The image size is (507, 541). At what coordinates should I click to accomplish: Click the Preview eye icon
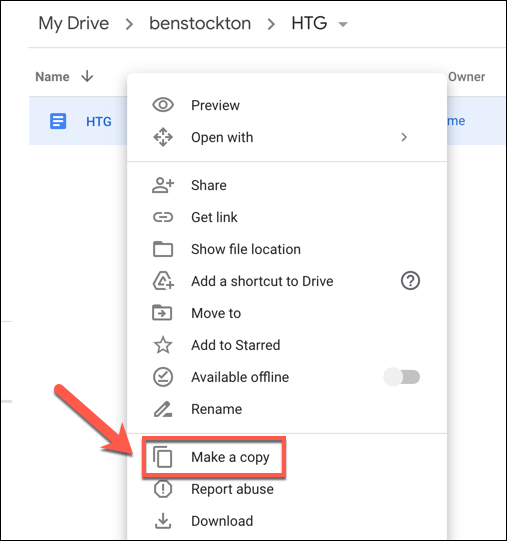coord(163,105)
